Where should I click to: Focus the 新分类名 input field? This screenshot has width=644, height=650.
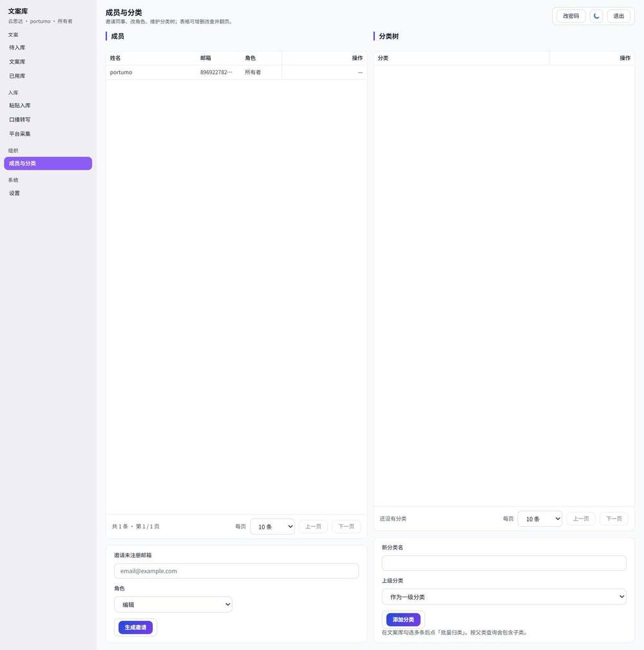click(x=504, y=563)
